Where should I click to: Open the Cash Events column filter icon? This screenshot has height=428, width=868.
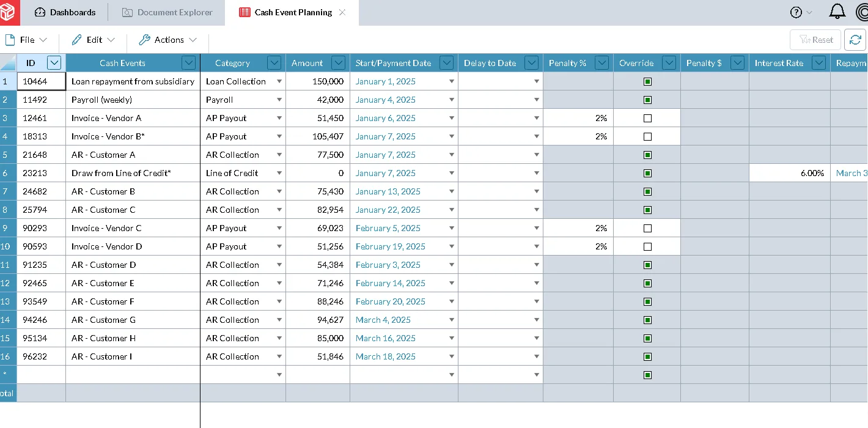click(x=188, y=63)
